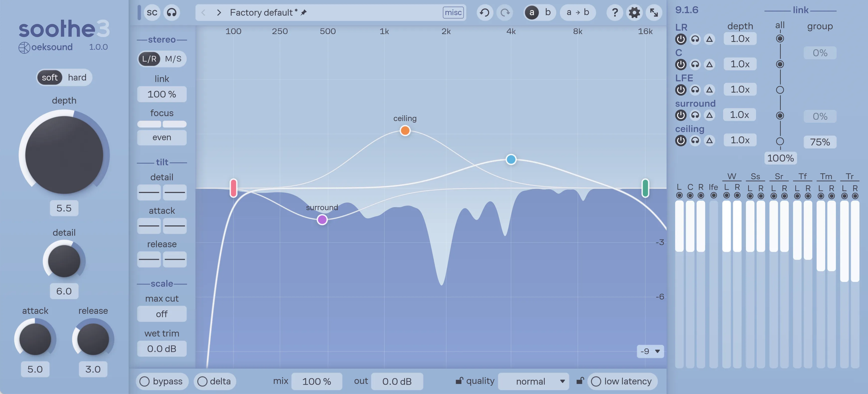Open the quality normal dropdown

(533, 382)
